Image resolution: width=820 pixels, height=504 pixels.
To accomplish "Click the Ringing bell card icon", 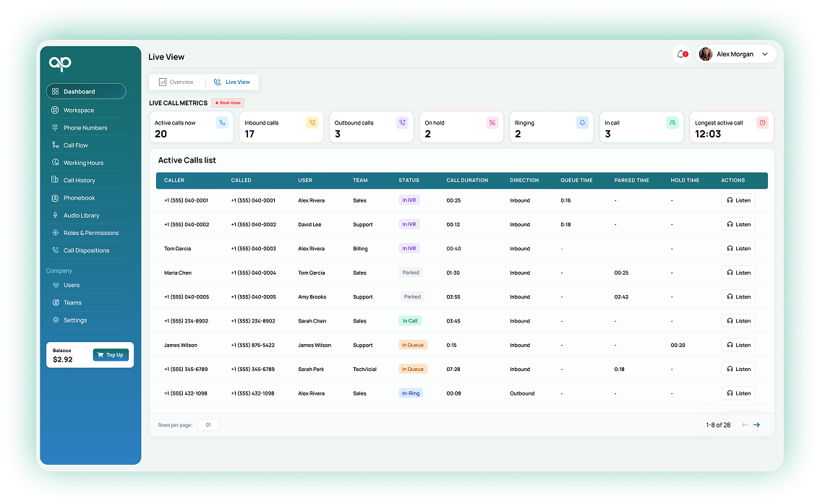I will coord(582,123).
